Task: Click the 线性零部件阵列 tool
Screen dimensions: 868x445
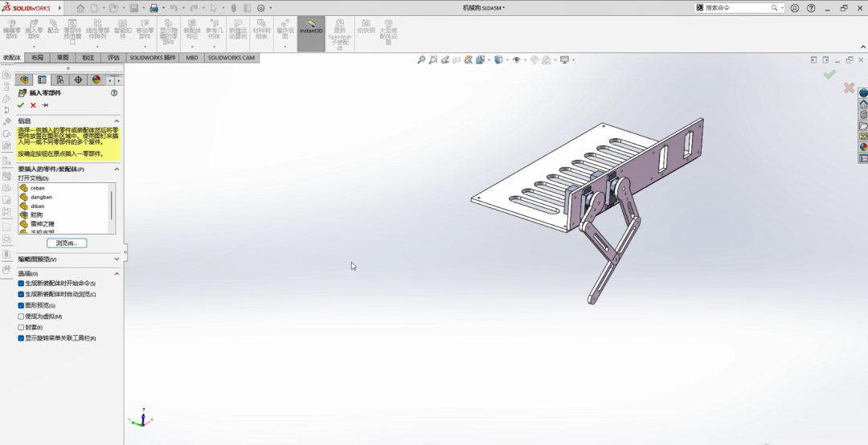Action: click(x=97, y=30)
